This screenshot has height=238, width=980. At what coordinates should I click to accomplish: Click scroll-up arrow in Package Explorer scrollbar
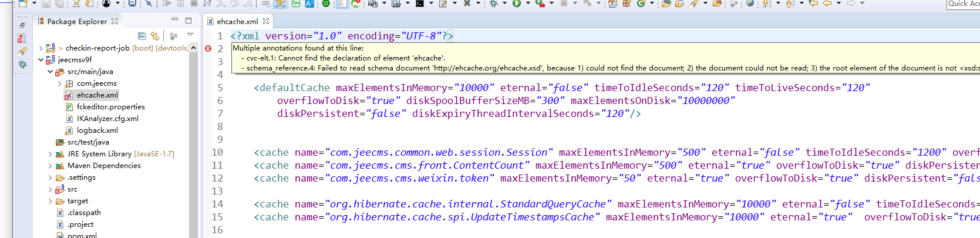[194, 48]
